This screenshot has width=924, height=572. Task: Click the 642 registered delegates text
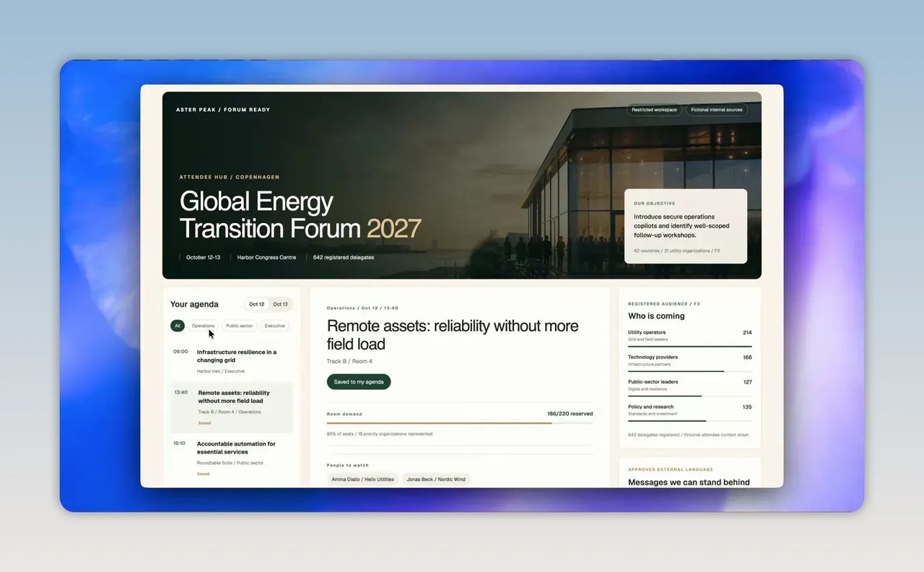tap(344, 257)
